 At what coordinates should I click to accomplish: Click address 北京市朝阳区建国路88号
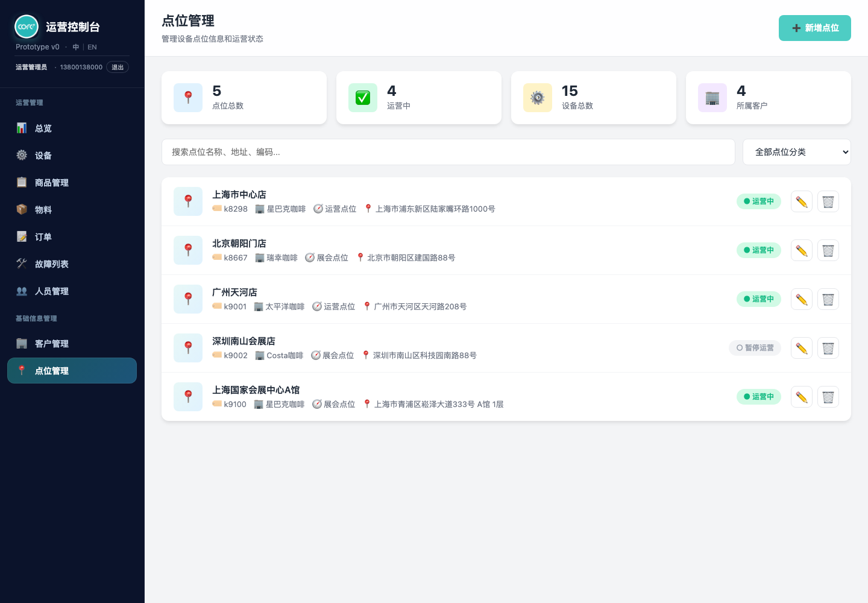(x=411, y=258)
